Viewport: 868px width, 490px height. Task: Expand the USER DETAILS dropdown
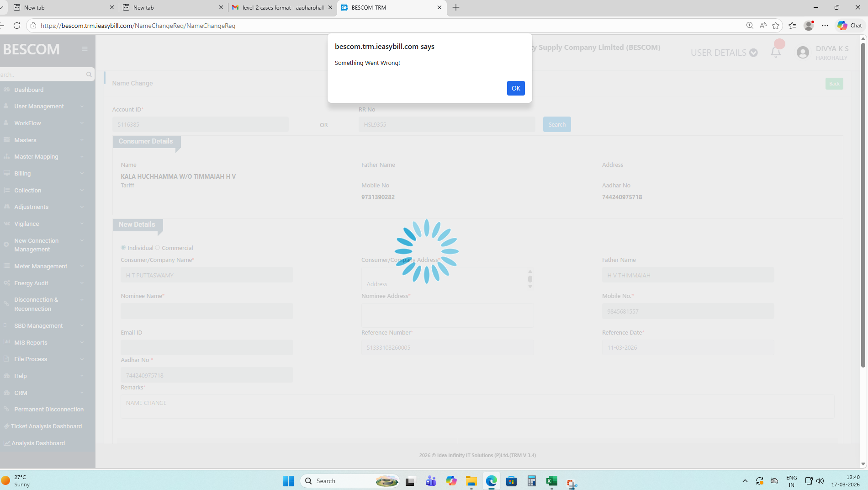(x=724, y=53)
